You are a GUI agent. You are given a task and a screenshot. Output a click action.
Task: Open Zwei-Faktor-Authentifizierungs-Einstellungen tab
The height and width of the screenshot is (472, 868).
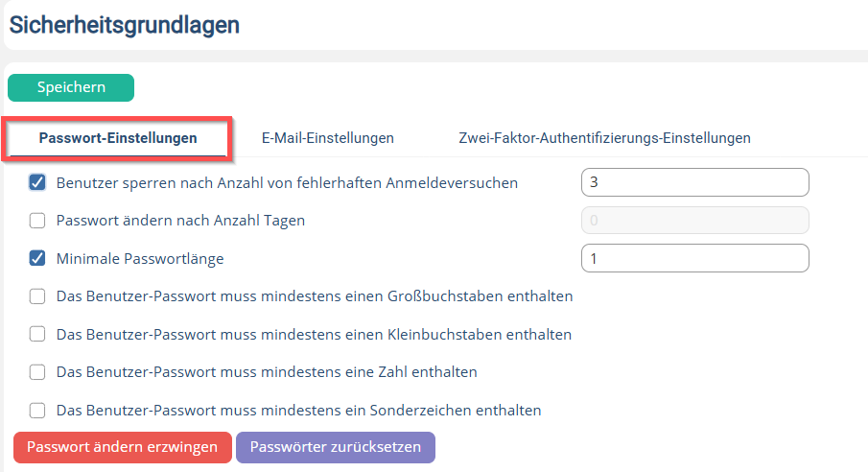[604, 138]
